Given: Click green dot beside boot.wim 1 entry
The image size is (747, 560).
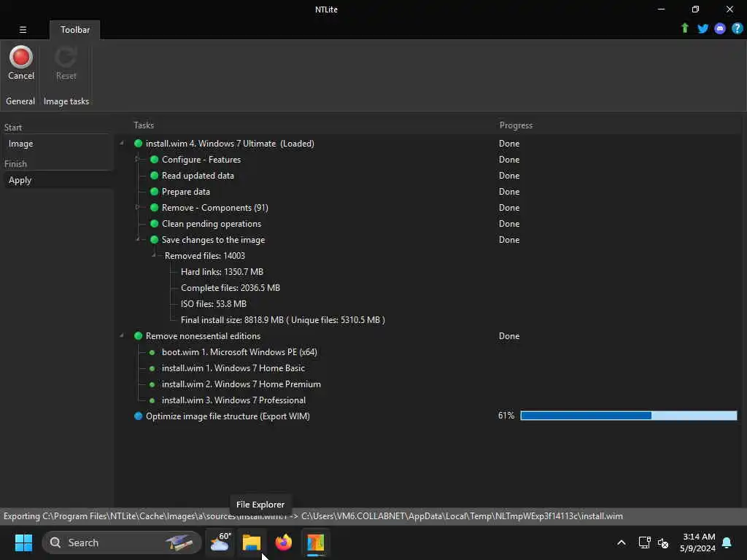Looking at the screenshot, I should tap(152, 352).
